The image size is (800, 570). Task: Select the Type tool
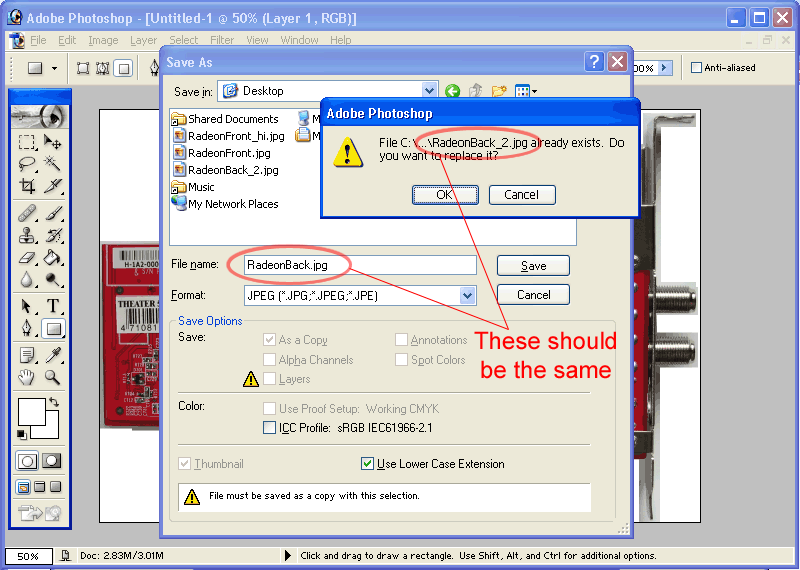tap(53, 306)
